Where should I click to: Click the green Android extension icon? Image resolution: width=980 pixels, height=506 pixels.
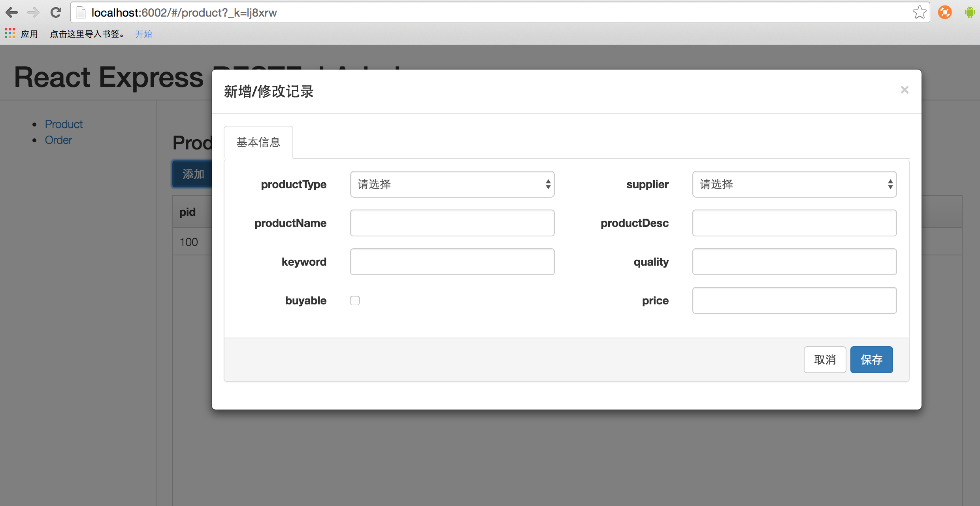click(970, 13)
